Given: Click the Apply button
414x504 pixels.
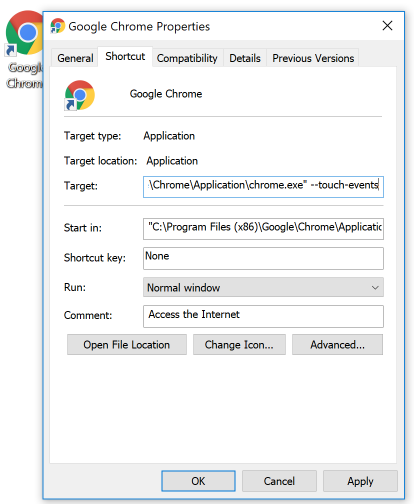Looking at the screenshot, I should [x=360, y=481].
